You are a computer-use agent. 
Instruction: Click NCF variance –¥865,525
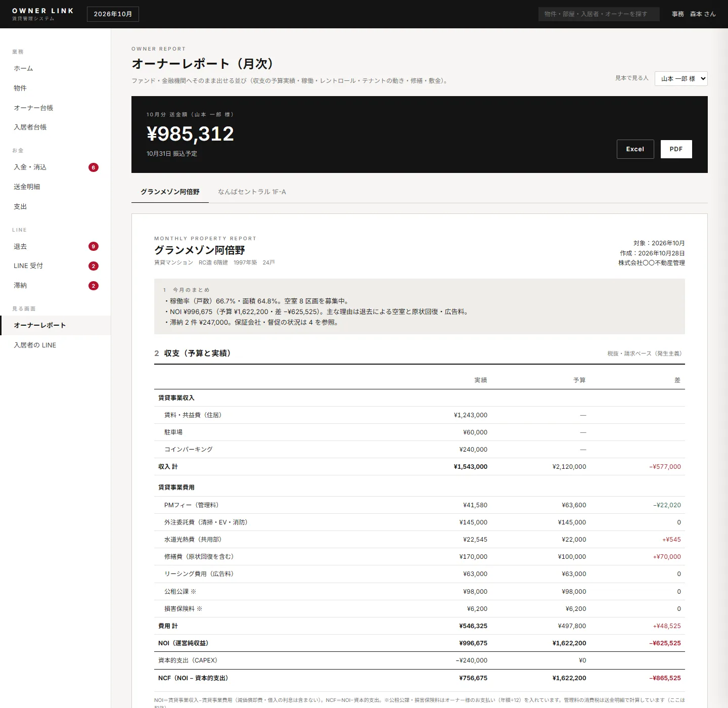pyautogui.click(x=665, y=678)
